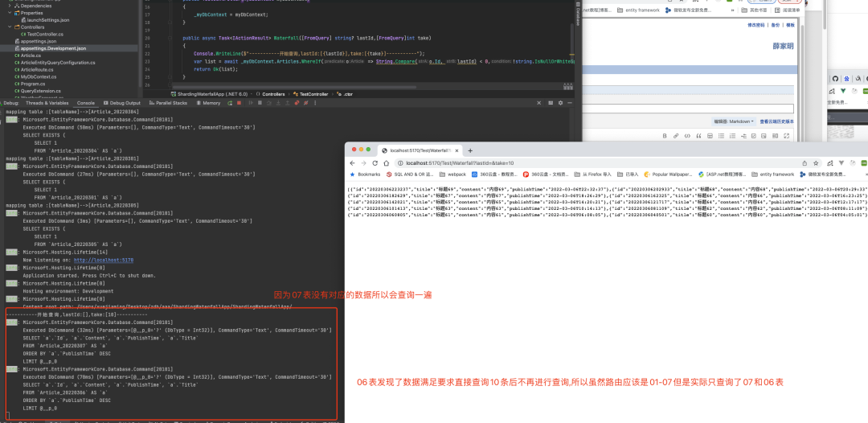
Task: Open Program.cs in project tree
Action: pyautogui.click(x=32, y=84)
